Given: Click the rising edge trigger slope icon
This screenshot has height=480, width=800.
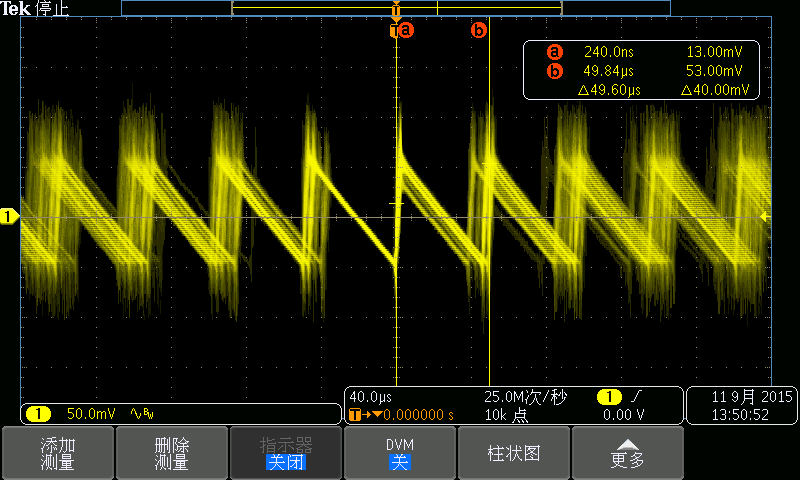Looking at the screenshot, I should [x=636, y=396].
